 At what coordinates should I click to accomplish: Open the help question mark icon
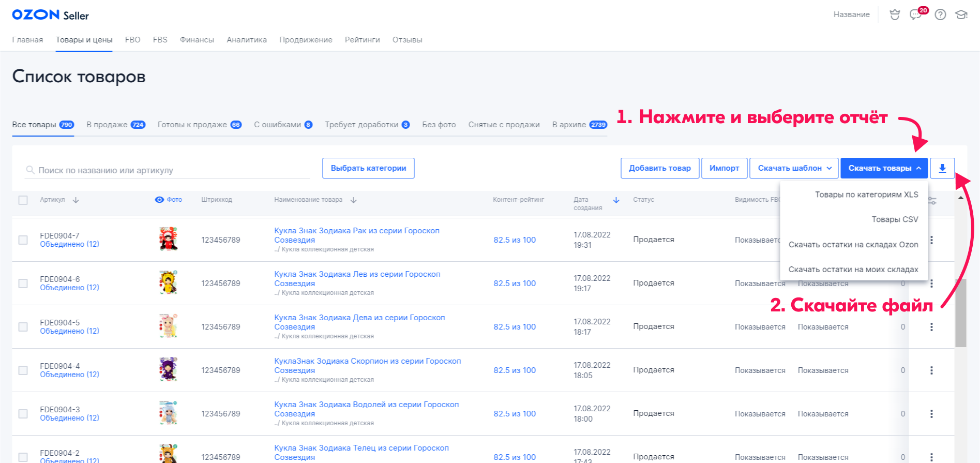click(940, 14)
